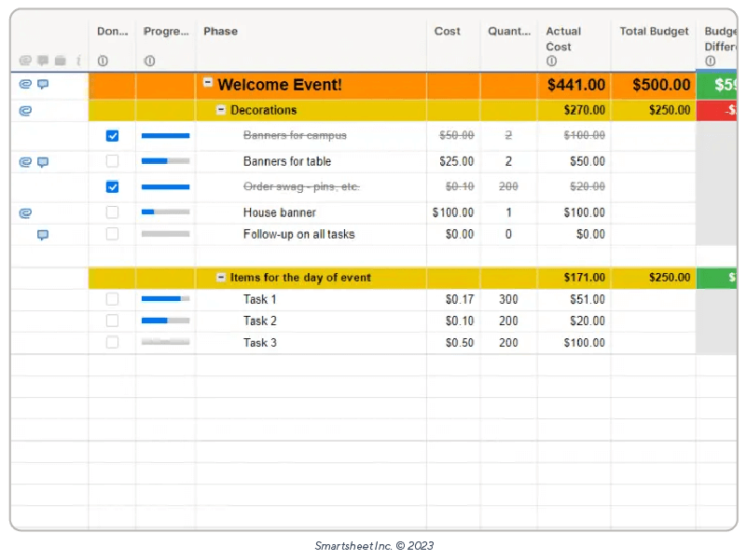Check Done box for House banner
747x560 pixels.
[x=113, y=212]
